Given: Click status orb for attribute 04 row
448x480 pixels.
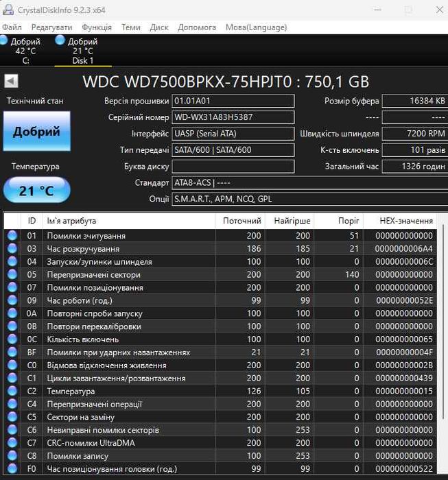Looking at the screenshot, I should (12, 261).
